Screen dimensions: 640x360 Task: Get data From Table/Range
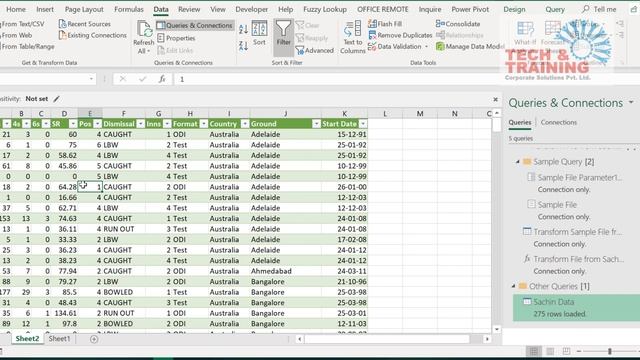pyautogui.click(x=27, y=47)
